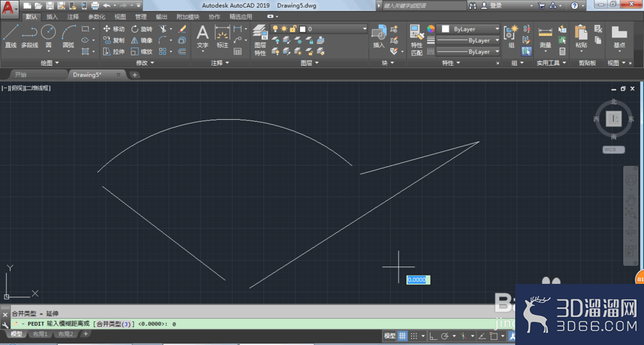Switch to the 布局1 layout tab

(x=40, y=334)
